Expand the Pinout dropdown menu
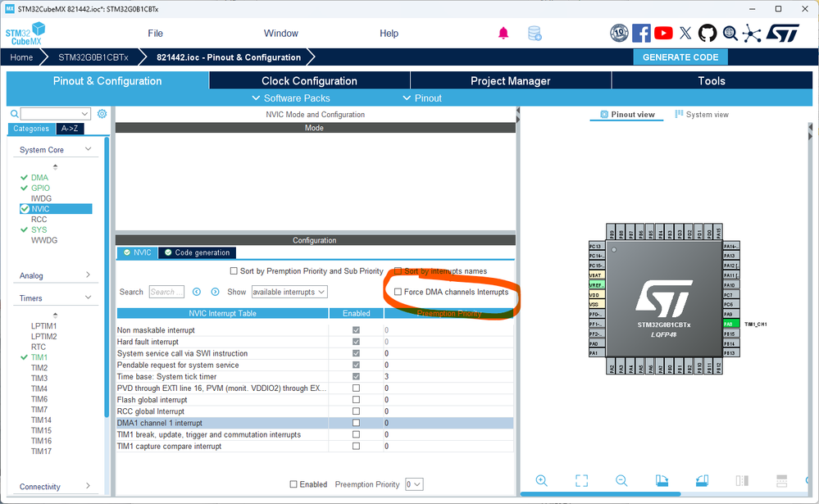This screenshot has width=819, height=504. (422, 98)
